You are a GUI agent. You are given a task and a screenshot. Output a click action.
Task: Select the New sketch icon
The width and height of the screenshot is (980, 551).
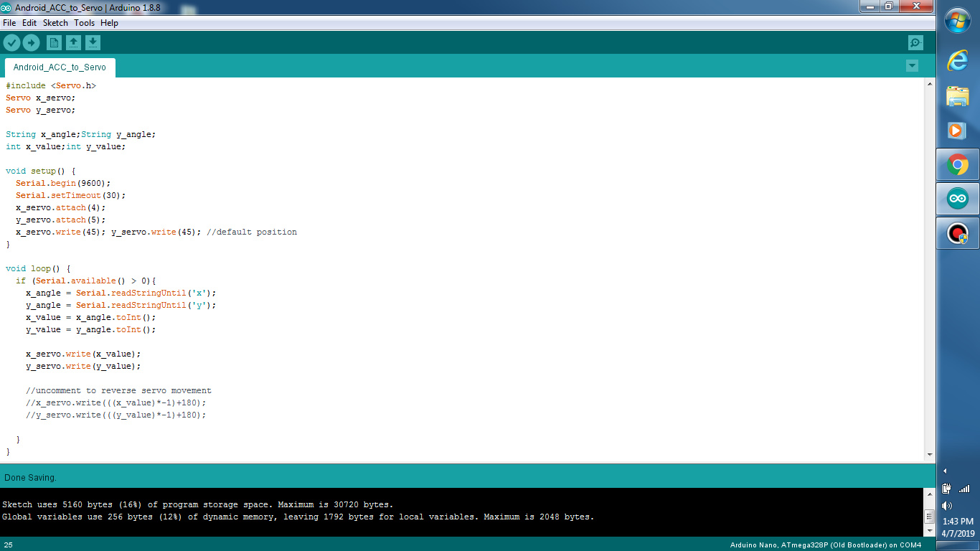click(x=55, y=42)
